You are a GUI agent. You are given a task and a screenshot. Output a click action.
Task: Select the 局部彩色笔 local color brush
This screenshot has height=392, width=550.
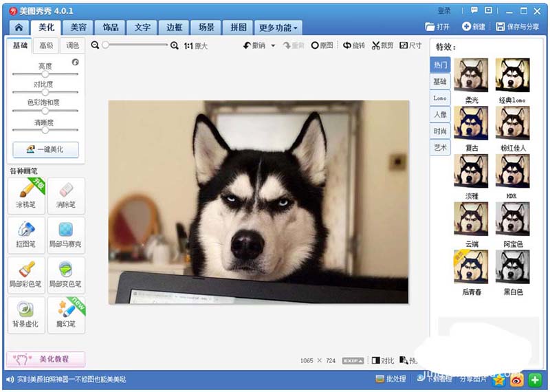26,275
